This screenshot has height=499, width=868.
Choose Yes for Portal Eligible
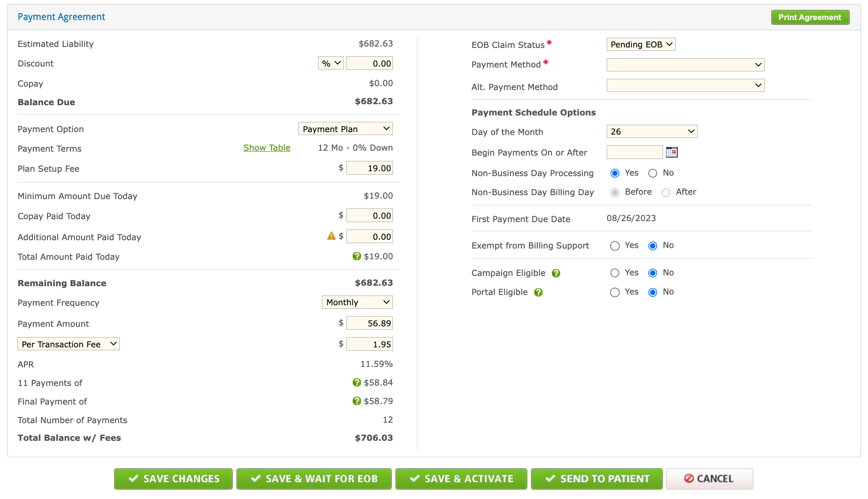click(x=615, y=293)
